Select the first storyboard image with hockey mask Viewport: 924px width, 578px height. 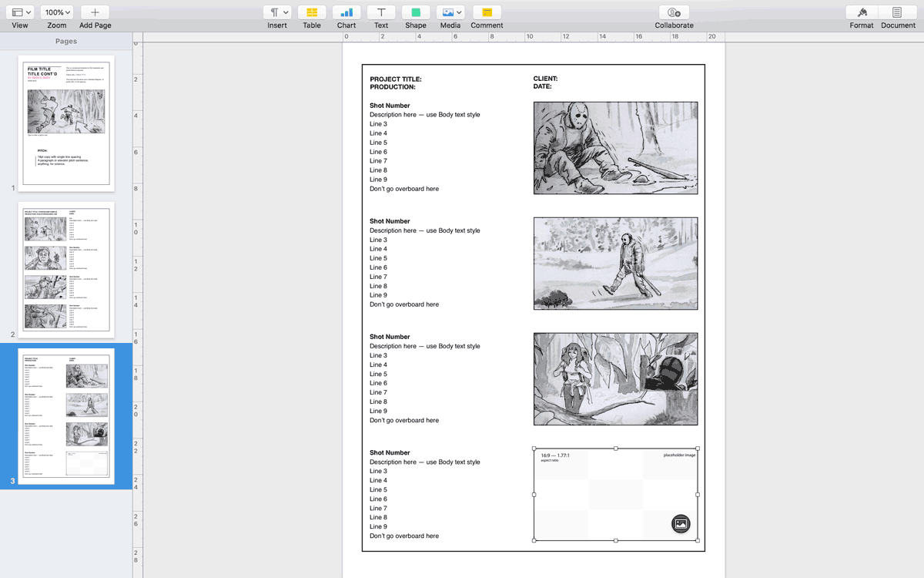click(x=615, y=148)
